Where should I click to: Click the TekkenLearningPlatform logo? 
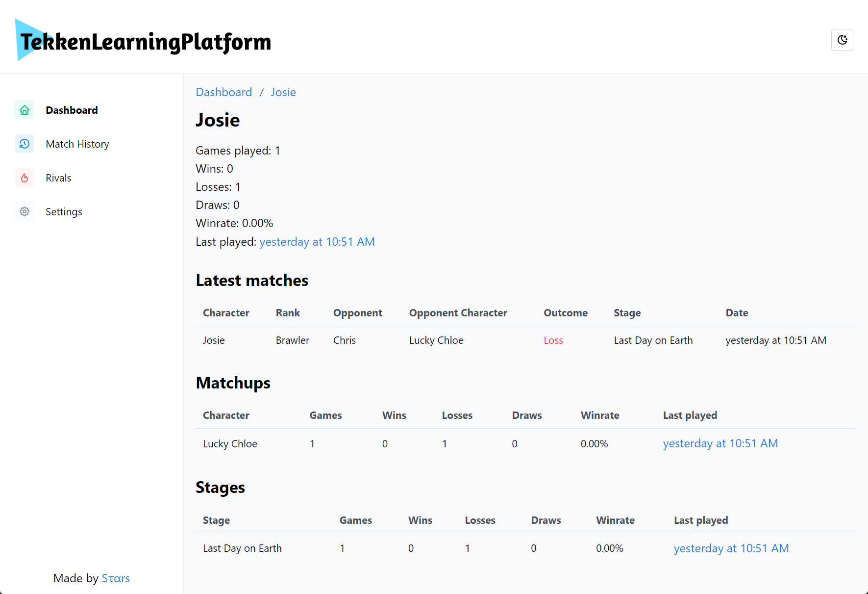pyautogui.click(x=143, y=41)
